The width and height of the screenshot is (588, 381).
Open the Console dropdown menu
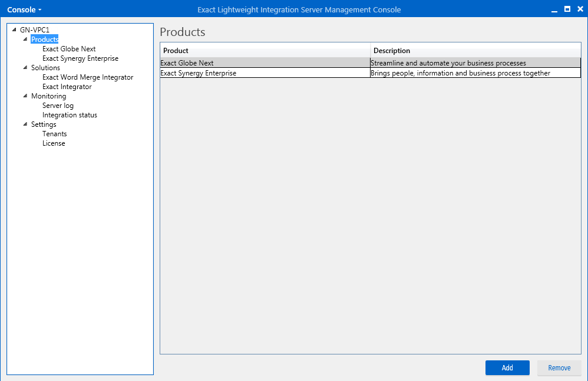[24, 10]
